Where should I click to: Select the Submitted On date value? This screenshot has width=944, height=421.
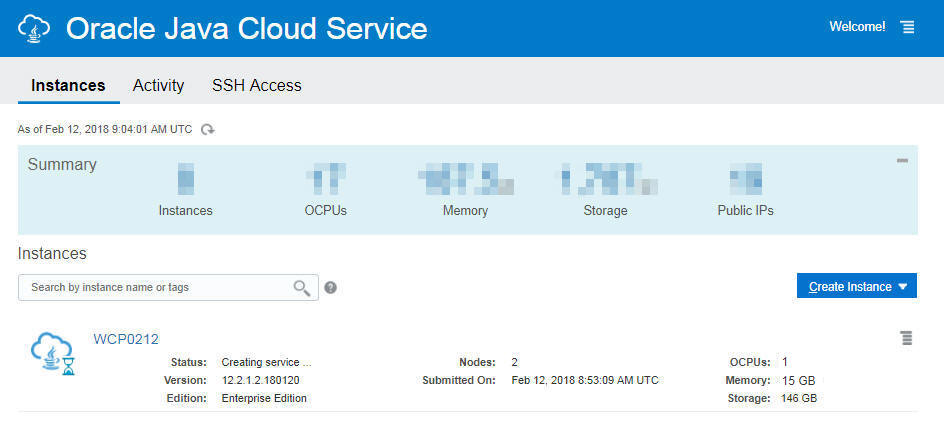coord(585,381)
